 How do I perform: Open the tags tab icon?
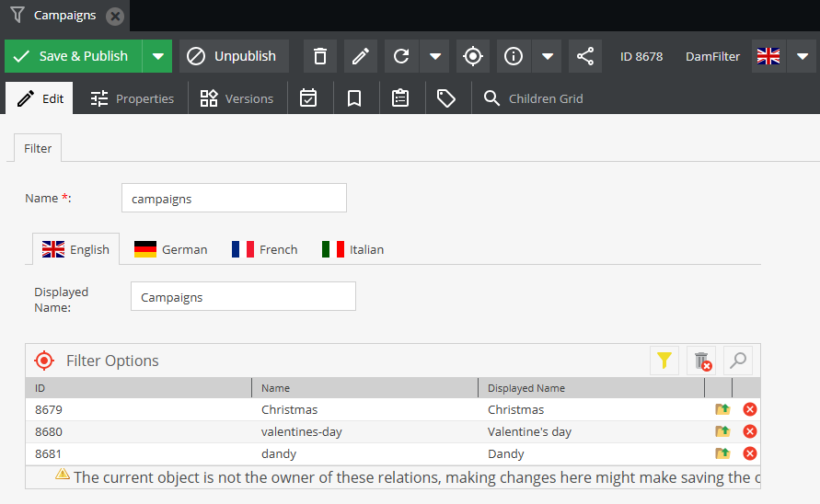pyautogui.click(x=446, y=98)
